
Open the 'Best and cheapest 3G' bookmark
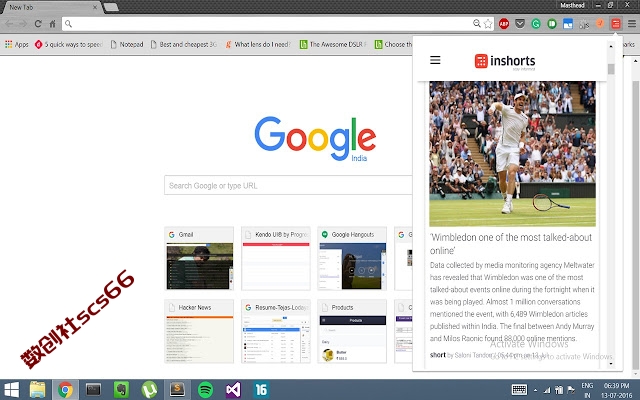(x=184, y=44)
